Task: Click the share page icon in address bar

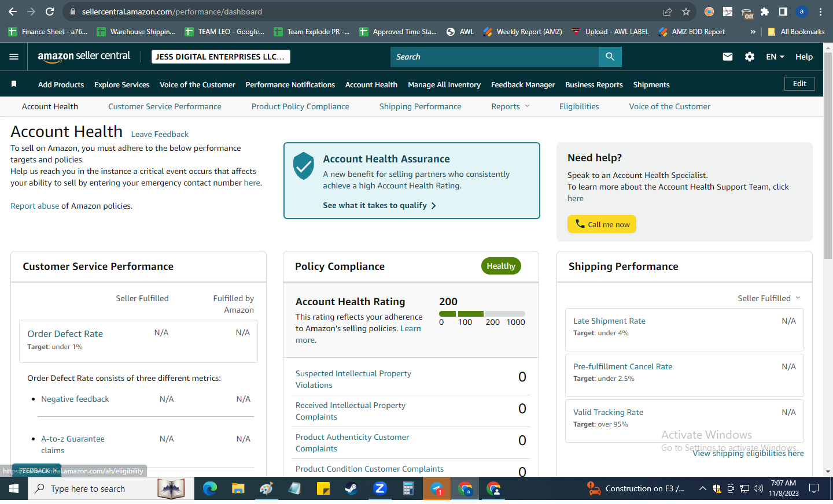Action: pos(668,12)
